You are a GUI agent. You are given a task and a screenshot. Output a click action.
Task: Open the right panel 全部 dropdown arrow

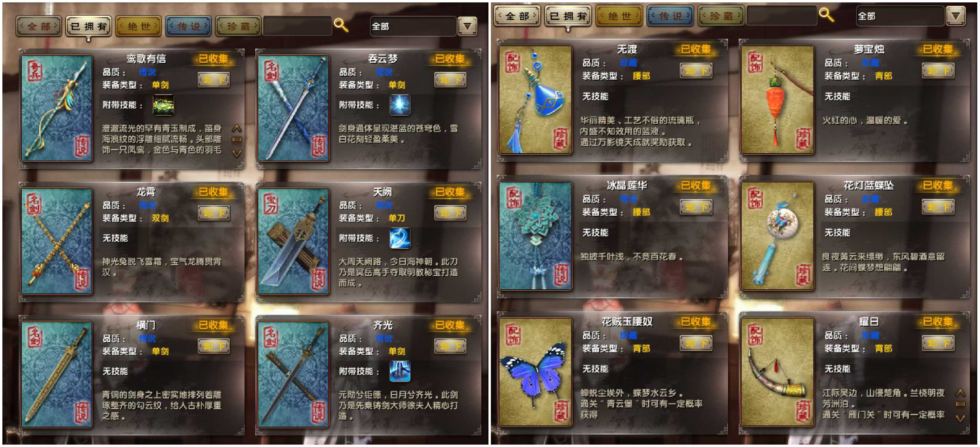(955, 16)
